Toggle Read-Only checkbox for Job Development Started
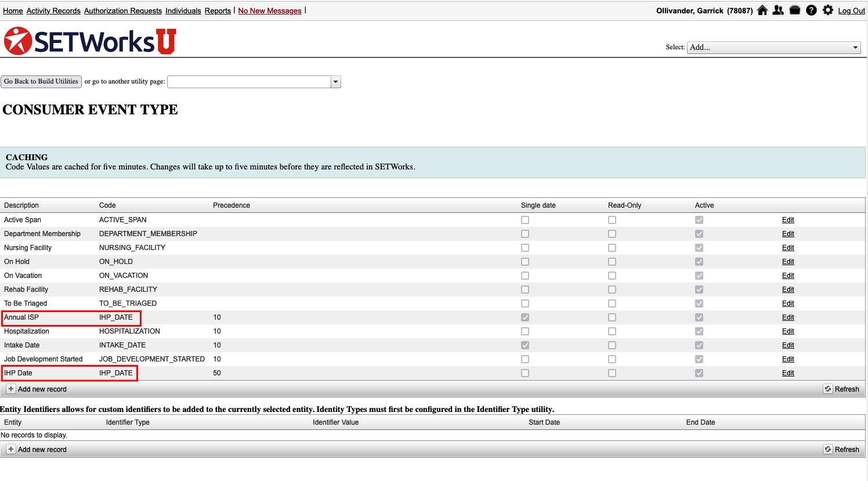 pyautogui.click(x=612, y=359)
